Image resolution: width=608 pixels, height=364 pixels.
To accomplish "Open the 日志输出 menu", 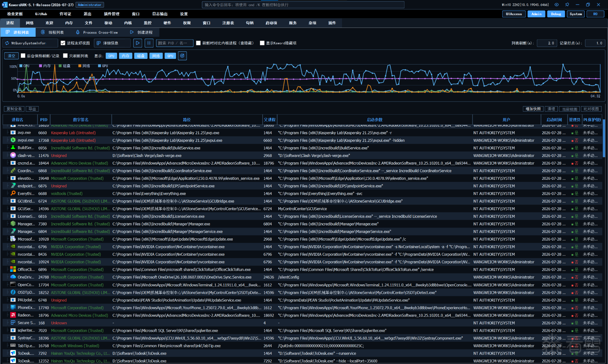I will [x=160, y=14].
